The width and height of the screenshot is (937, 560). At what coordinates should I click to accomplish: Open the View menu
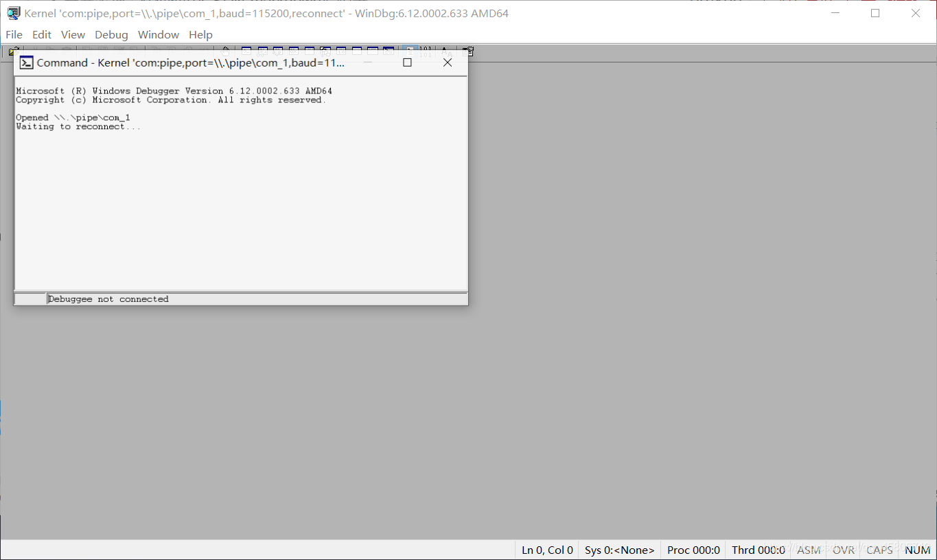click(73, 34)
